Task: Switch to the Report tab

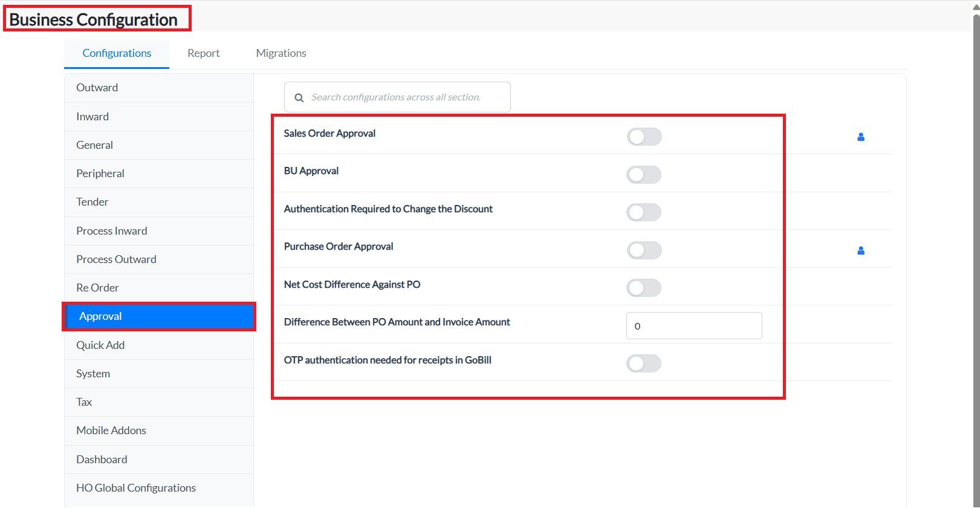Action: point(203,53)
